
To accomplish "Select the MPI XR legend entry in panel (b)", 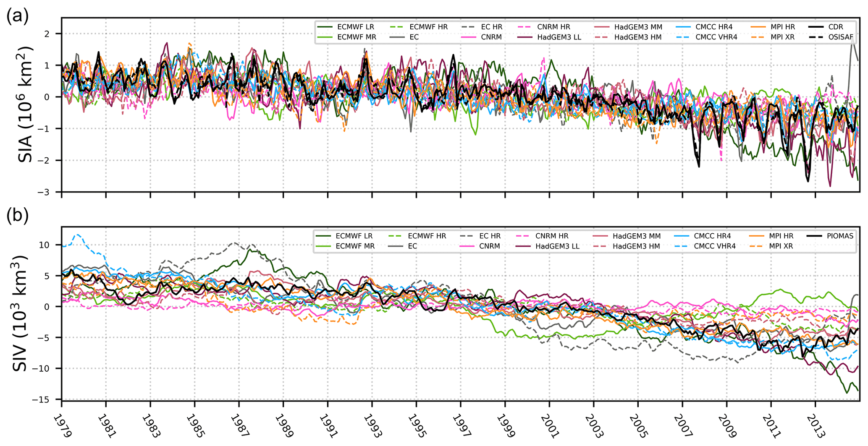I will [x=781, y=246].
